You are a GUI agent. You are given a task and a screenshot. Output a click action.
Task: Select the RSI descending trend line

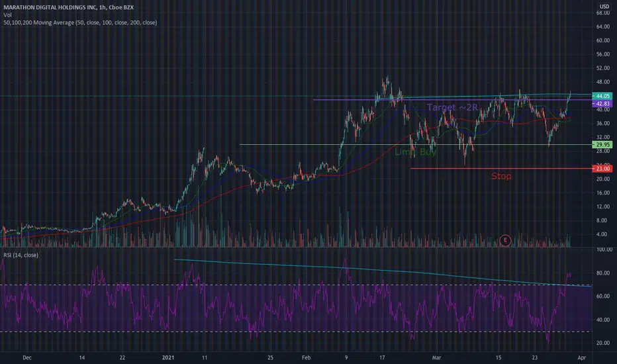click(x=383, y=271)
